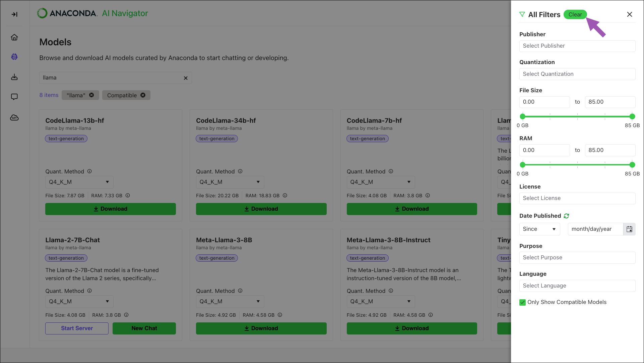Screen dimensions: 644x363
Task: Open Quant. Method dropdown for Meta-Llama-3-8B
Action: [230, 301]
